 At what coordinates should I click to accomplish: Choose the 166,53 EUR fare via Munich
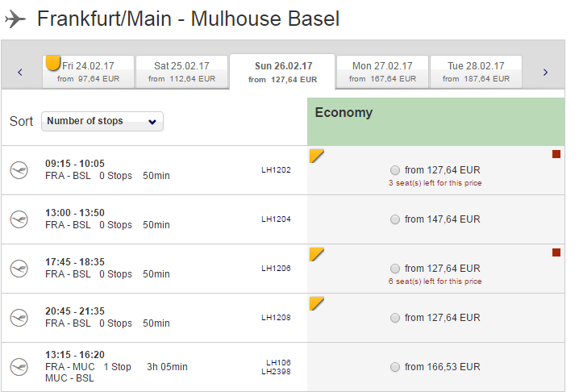(394, 367)
